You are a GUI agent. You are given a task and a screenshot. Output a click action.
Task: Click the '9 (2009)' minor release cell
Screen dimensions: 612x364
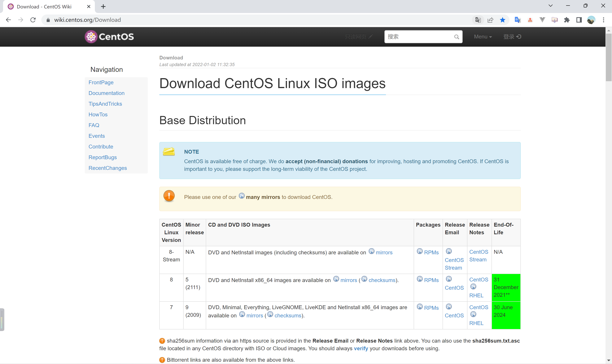coord(195,315)
